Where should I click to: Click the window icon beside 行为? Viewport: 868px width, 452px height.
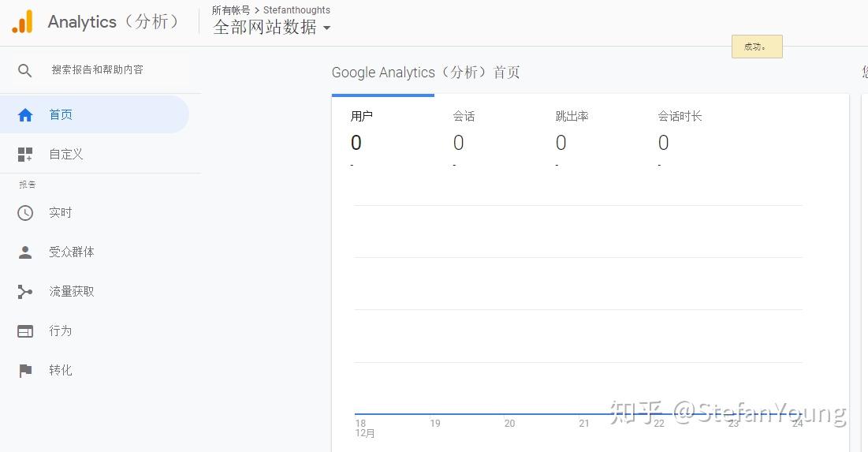[25, 331]
